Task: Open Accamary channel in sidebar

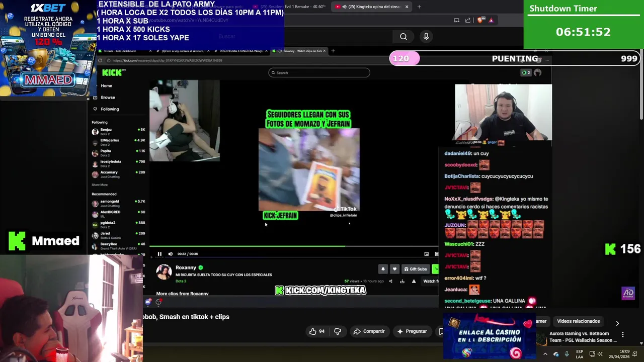Action: [118, 174]
